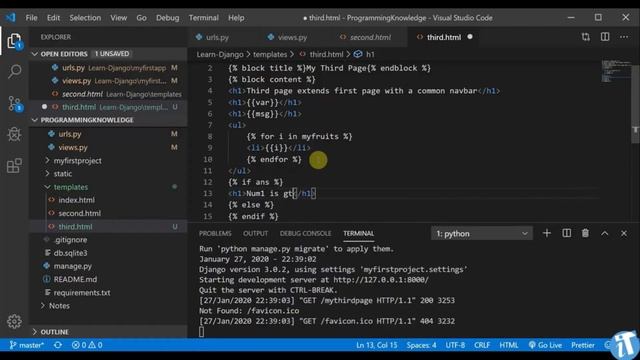The width and height of the screenshot is (640, 360).
Task: Switch to the Problems panel tab
Action: (x=215, y=233)
